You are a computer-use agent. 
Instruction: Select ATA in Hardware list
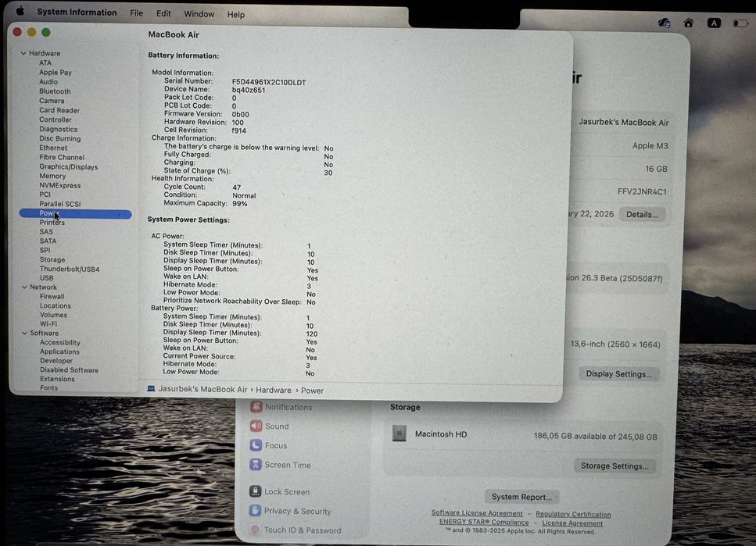coord(45,62)
